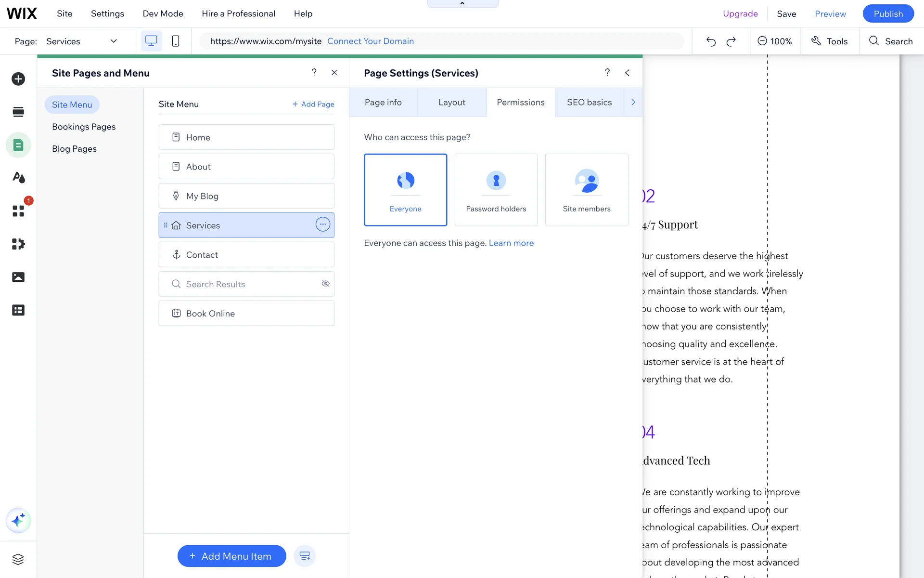Toggle Search Results page visibility eye
The image size is (924, 578).
(325, 284)
